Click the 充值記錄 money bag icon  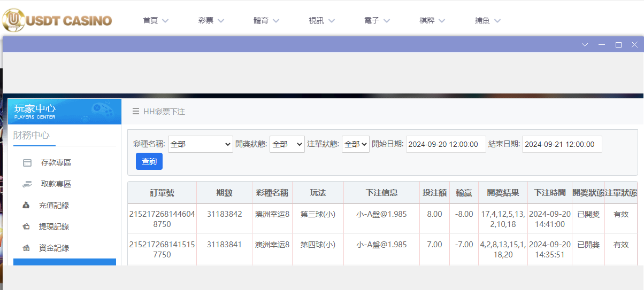pyautogui.click(x=26, y=206)
